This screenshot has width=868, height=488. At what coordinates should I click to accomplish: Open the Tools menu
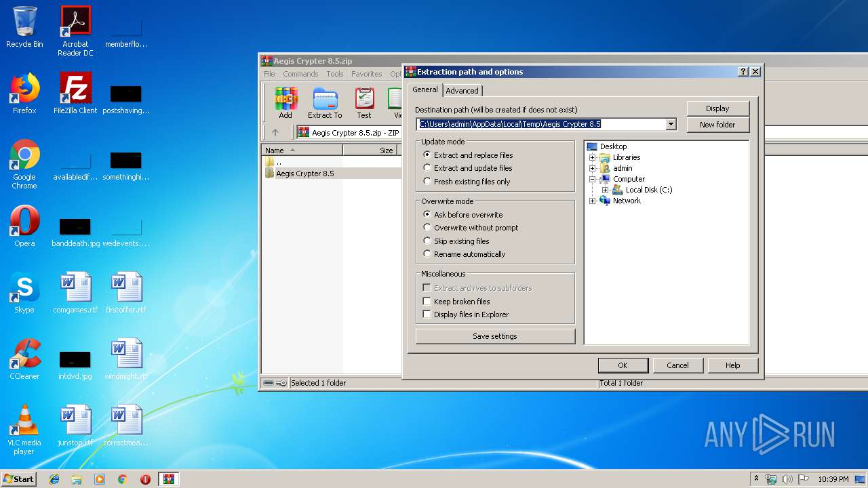tap(335, 74)
